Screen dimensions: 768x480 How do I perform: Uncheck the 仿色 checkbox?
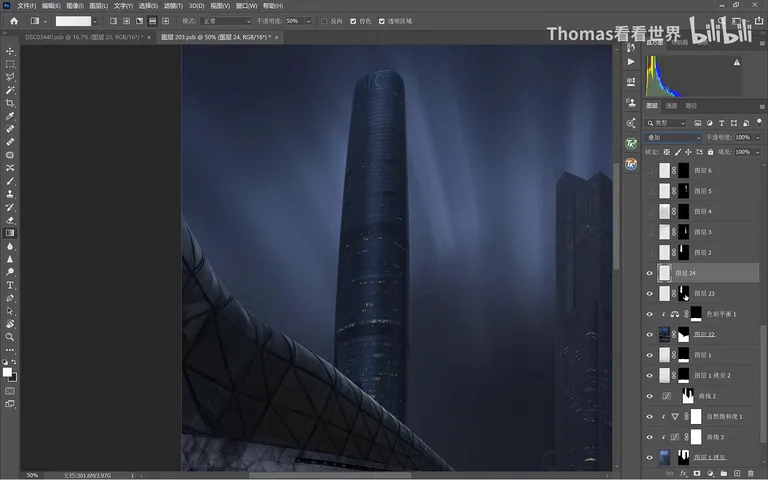pyautogui.click(x=353, y=21)
